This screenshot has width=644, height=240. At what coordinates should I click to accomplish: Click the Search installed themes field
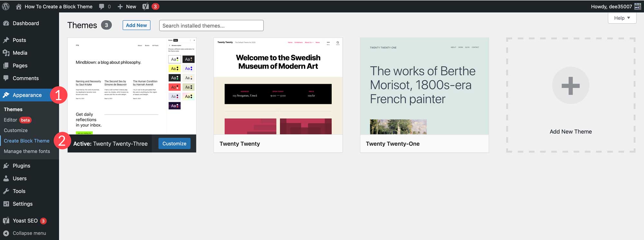211,25
